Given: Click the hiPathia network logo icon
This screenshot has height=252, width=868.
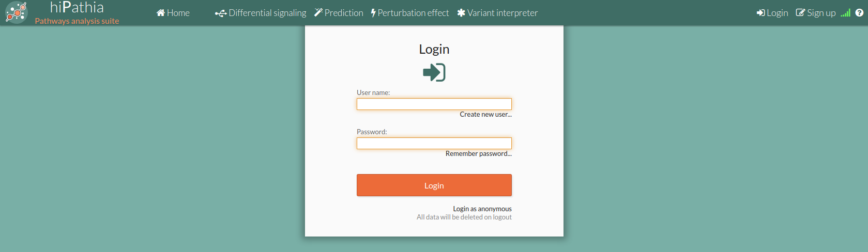Looking at the screenshot, I should [x=16, y=12].
